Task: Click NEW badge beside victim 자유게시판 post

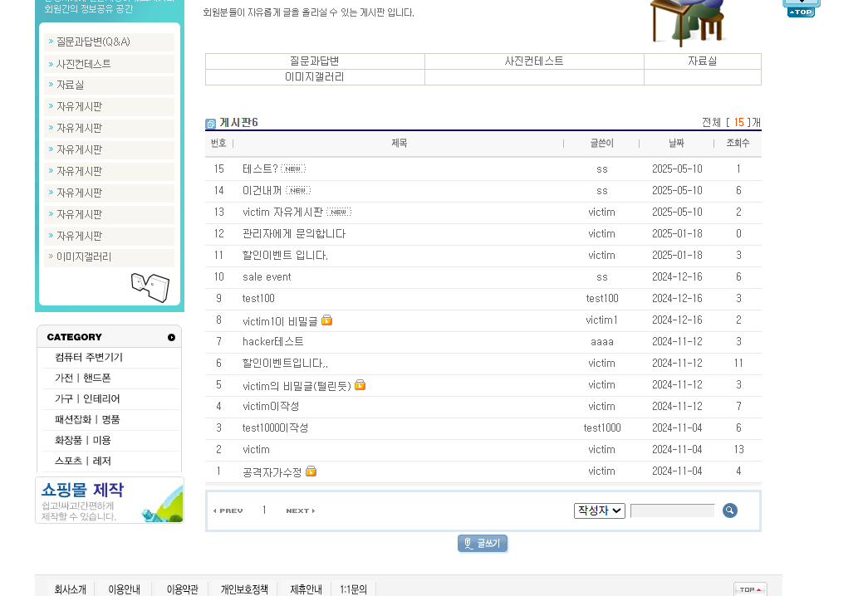Action: [x=339, y=212]
